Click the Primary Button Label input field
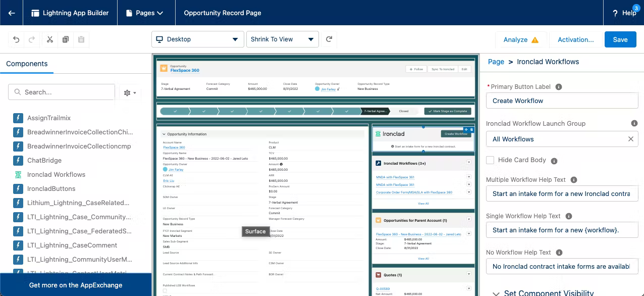Screen dimensions: 644x296 click(x=562, y=101)
